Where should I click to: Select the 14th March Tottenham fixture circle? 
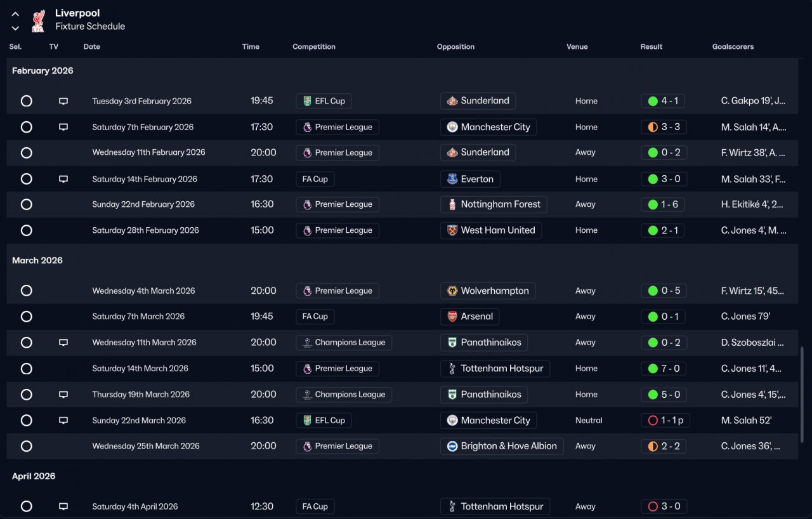click(x=27, y=369)
